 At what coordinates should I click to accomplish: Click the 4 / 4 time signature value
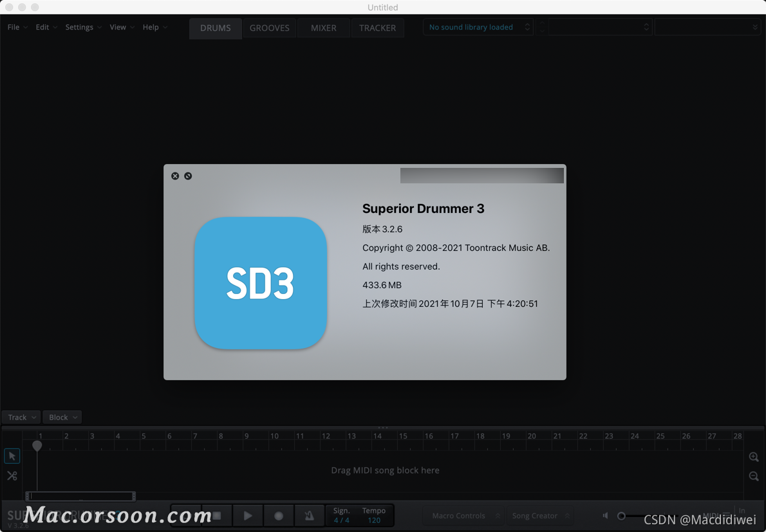coord(341,521)
